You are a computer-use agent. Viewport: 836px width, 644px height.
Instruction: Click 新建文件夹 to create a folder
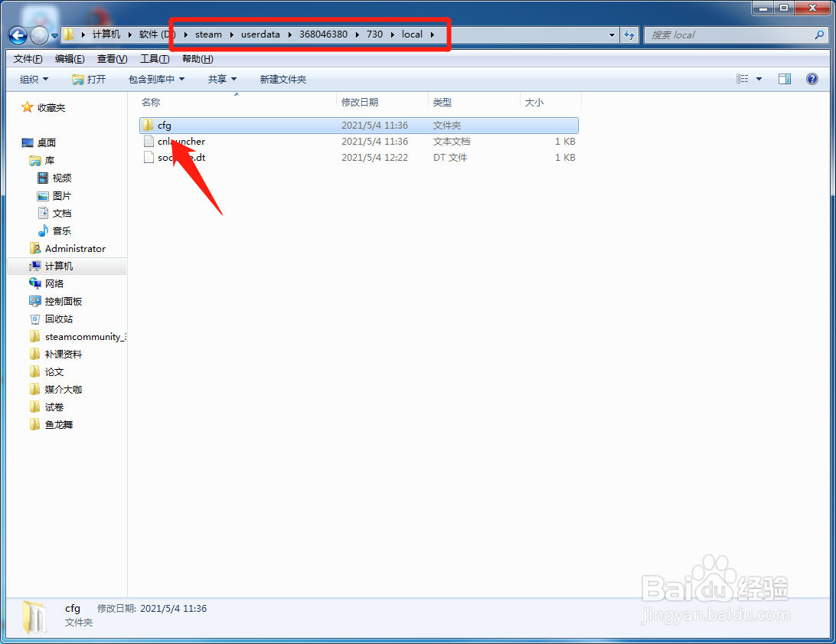(283, 80)
